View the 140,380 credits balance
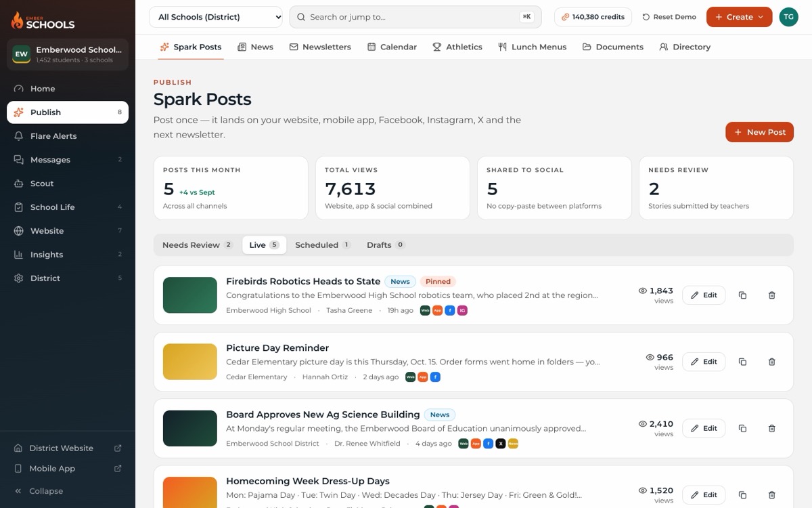 tap(593, 17)
